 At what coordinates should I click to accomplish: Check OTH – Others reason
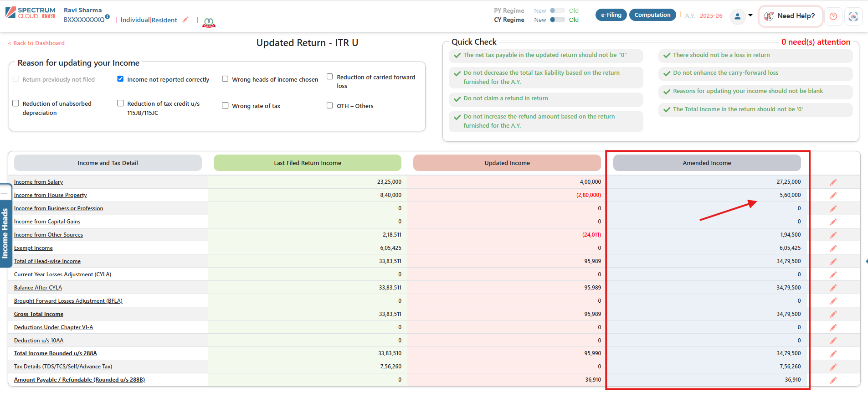330,105
